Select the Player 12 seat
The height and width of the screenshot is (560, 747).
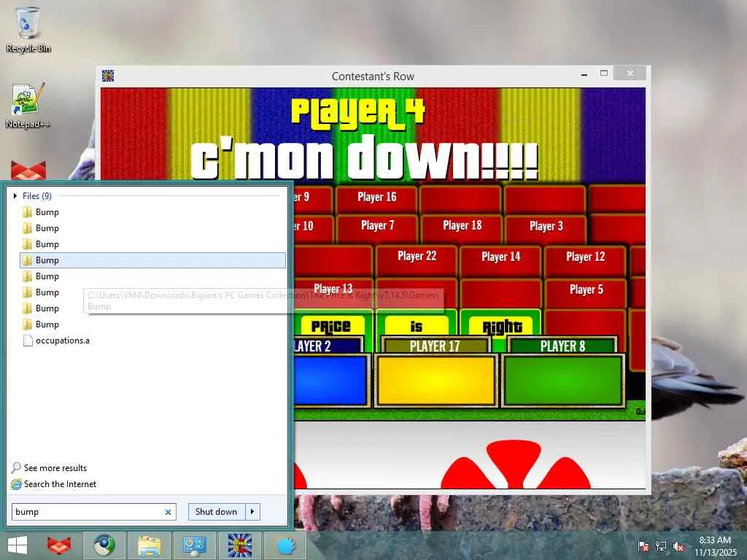click(585, 260)
